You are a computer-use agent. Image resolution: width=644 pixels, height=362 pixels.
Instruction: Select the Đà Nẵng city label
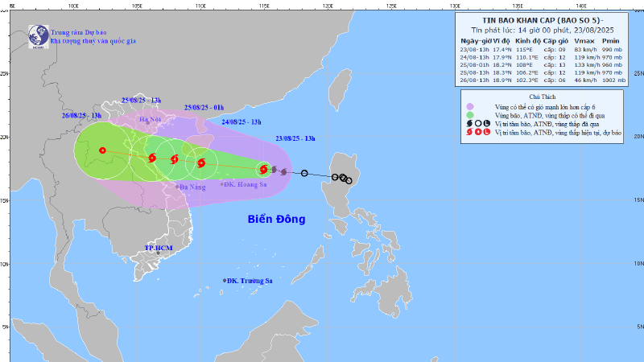tap(194, 187)
